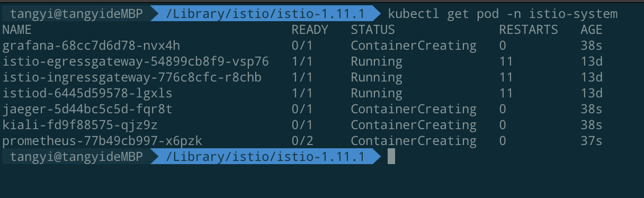Click the top tangyi@tangyideMBP prompt segment
Screen dimensions: 644x198
tap(76, 14)
